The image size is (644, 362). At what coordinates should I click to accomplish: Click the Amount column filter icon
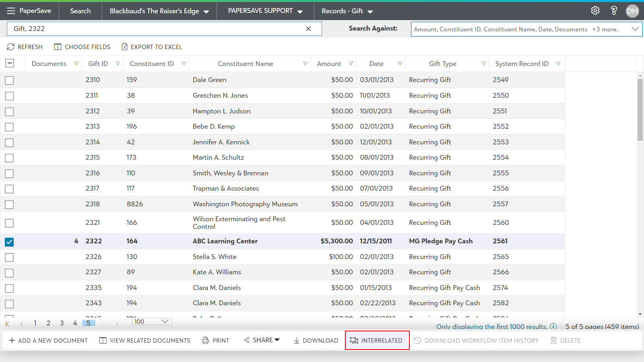tap(351, 64)
